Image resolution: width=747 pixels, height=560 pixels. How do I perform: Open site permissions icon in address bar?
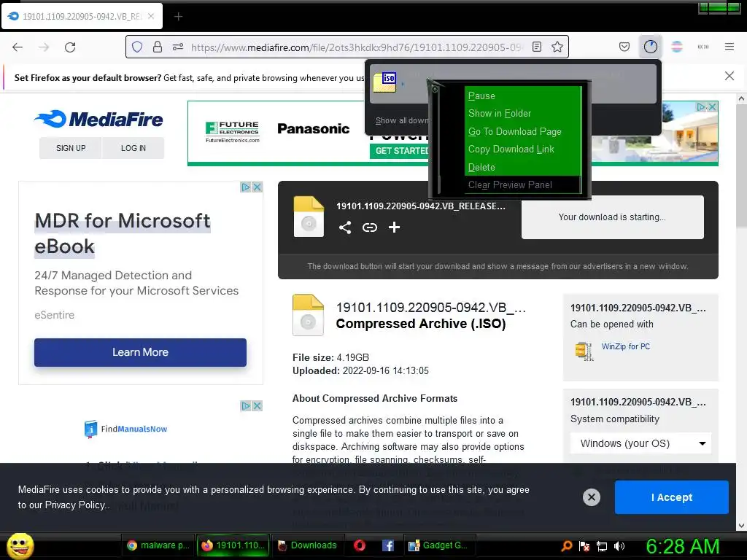(x=178, y=47)
